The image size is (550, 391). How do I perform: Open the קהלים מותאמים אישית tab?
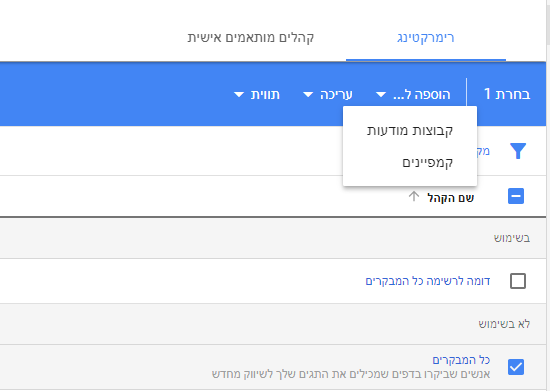[250, 38]
